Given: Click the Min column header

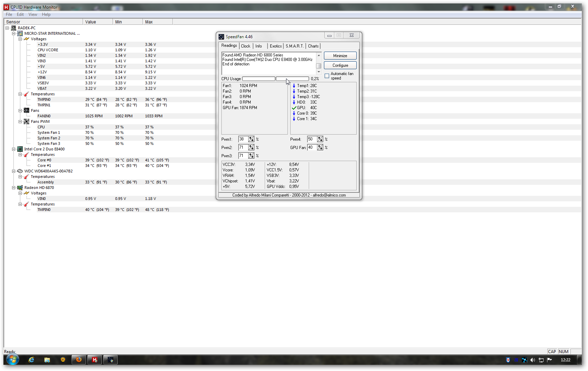Looking at the screenshot, I should [128, 22].
